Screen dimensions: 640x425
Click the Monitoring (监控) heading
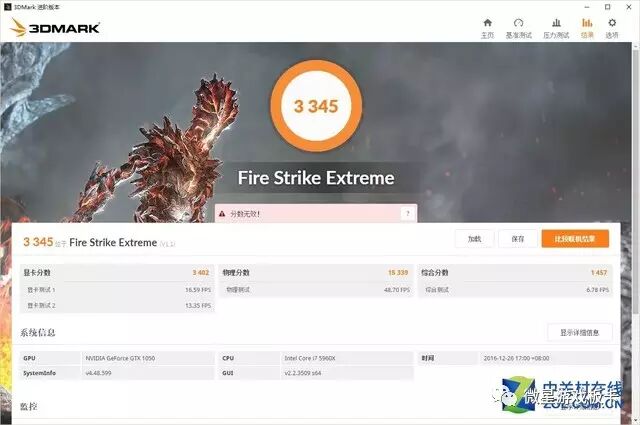coord(29,406)
